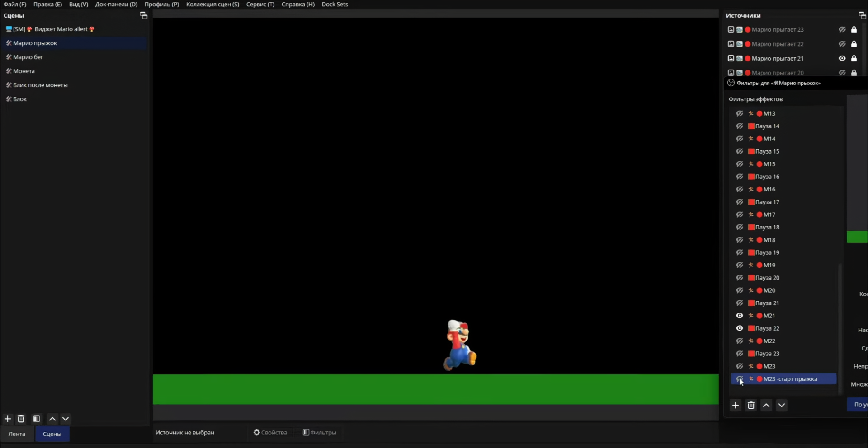Disable the M21 filter visibility
This screenshot has width=868, height=448.
coord(740,316)
